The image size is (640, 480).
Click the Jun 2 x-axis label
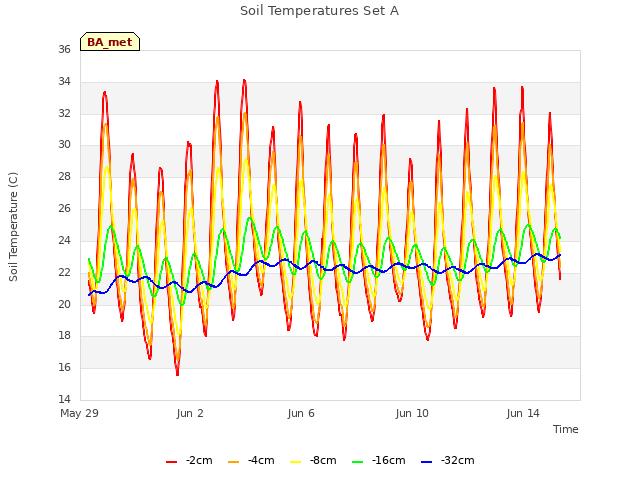point(190,413)
